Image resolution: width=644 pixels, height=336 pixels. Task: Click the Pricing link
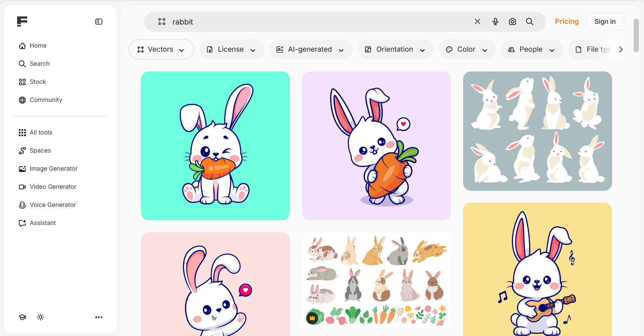click(566, 22)
